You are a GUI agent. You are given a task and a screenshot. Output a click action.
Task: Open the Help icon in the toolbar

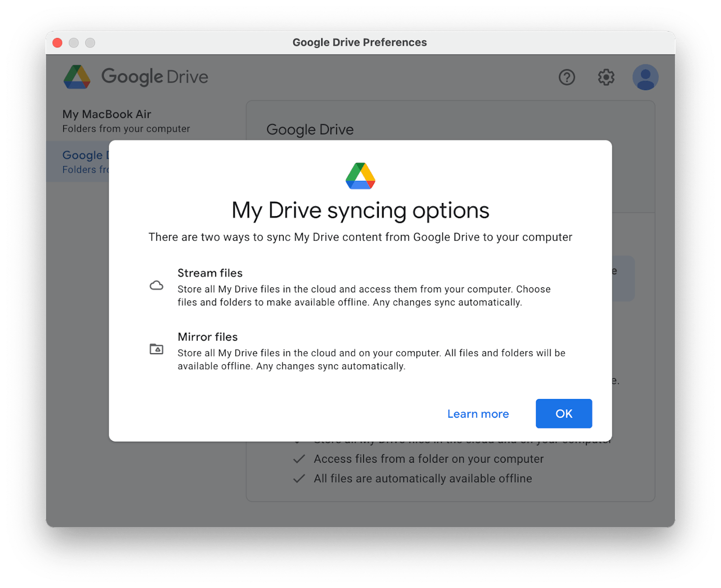tap(567, 77)
